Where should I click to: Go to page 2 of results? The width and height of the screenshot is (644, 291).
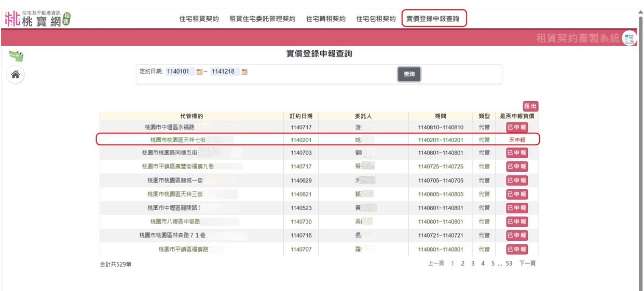pos(463,264)
